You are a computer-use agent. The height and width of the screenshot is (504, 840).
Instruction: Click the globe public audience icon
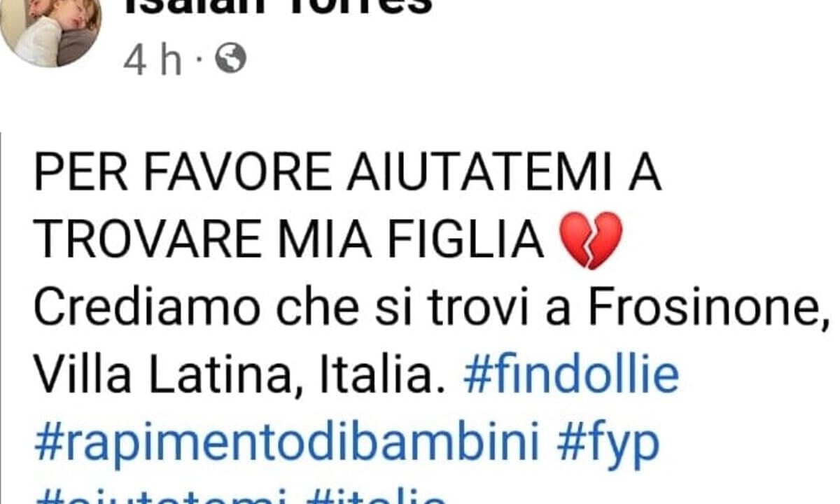tap(230, 59)
